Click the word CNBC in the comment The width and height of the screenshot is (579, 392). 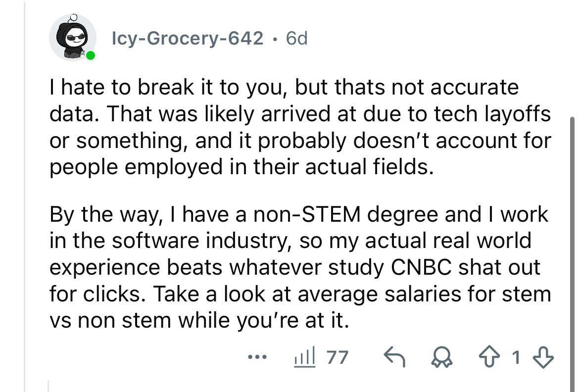tap(425, 268)
